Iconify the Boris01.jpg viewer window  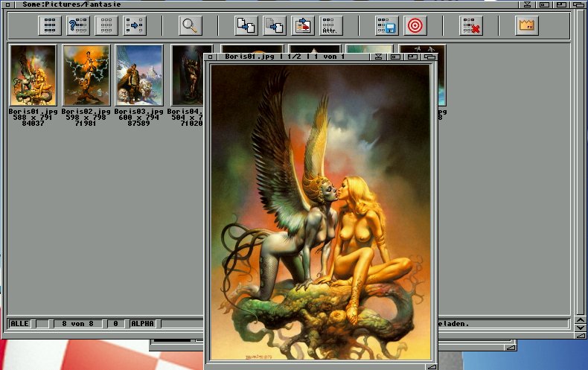378,57
